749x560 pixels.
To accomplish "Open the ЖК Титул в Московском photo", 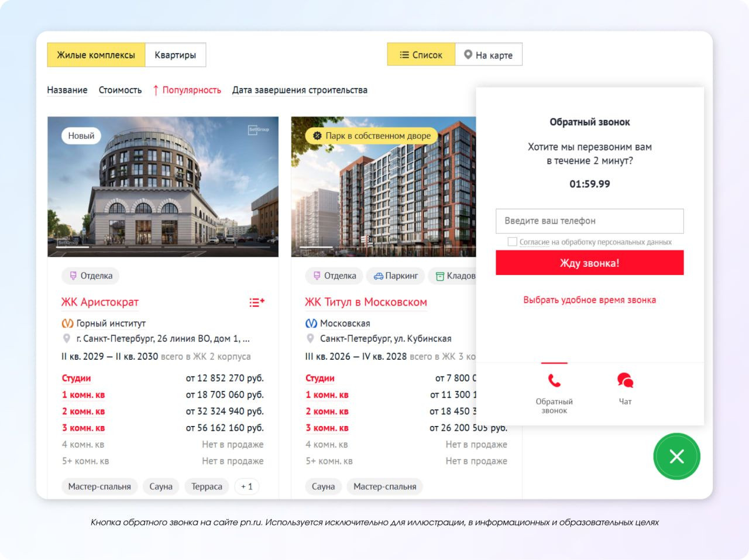I will point(383,187).
